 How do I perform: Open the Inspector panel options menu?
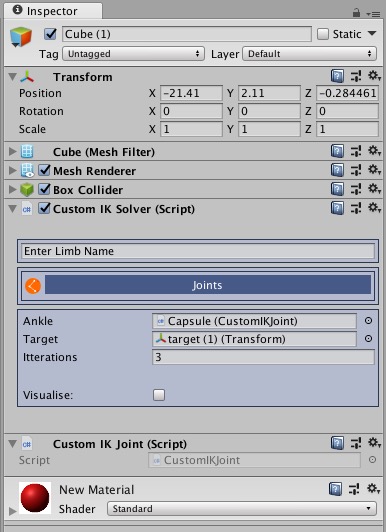pos(373,14)
